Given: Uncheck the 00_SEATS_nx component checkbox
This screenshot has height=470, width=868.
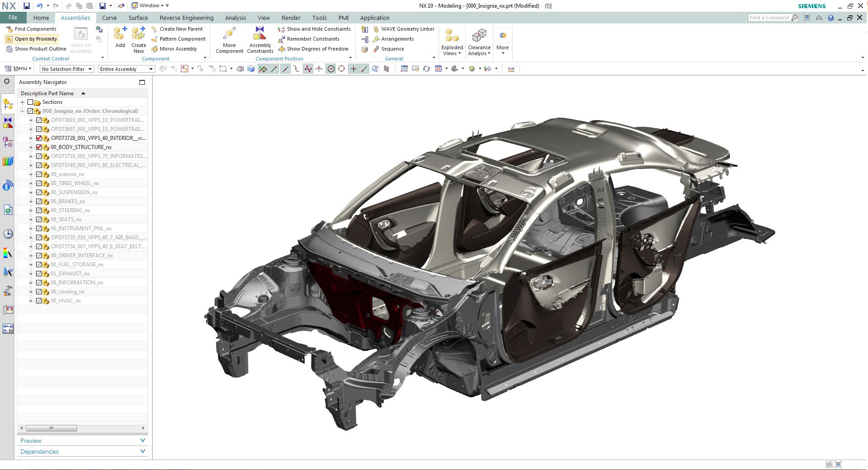Looking at the screenshot, I should 39,219.
